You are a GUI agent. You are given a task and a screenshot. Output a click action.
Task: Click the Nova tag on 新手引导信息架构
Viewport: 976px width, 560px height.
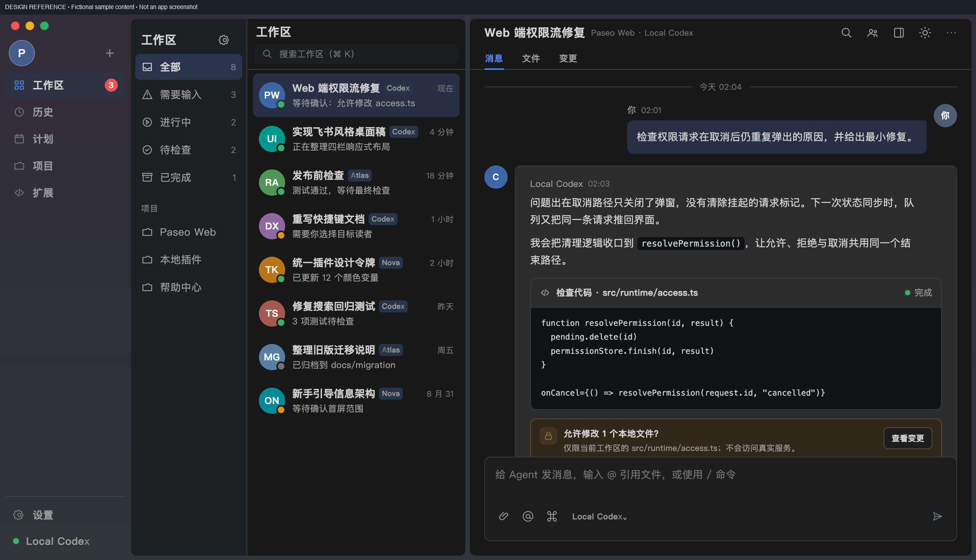[x=391, y=393]
